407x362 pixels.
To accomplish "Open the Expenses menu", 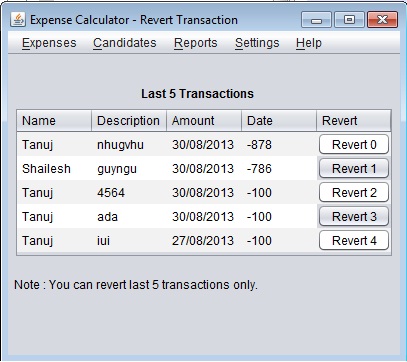I will [x=49, y=43].
